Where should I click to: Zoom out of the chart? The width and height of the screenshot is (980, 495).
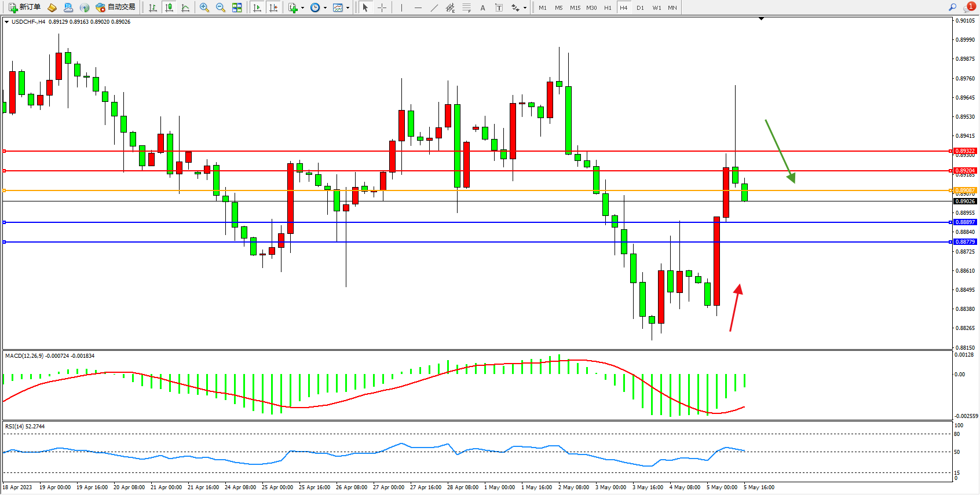click(221, 8)
